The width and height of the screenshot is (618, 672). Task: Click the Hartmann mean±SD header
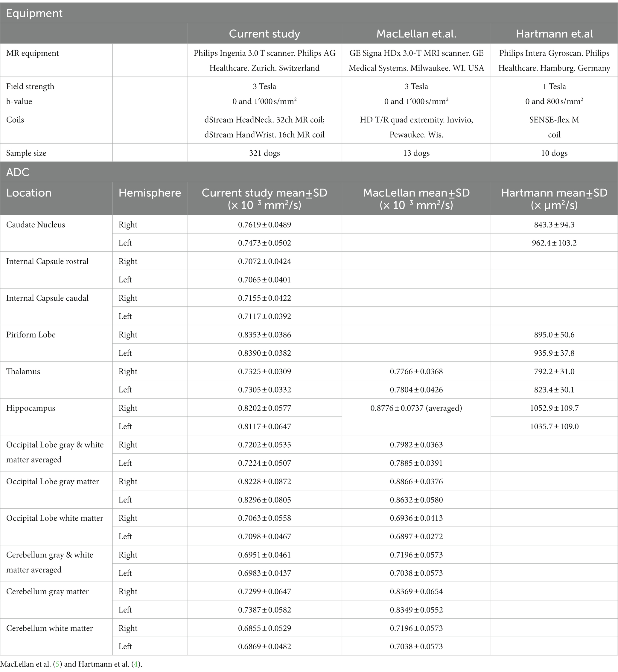(x=554, y=199)
